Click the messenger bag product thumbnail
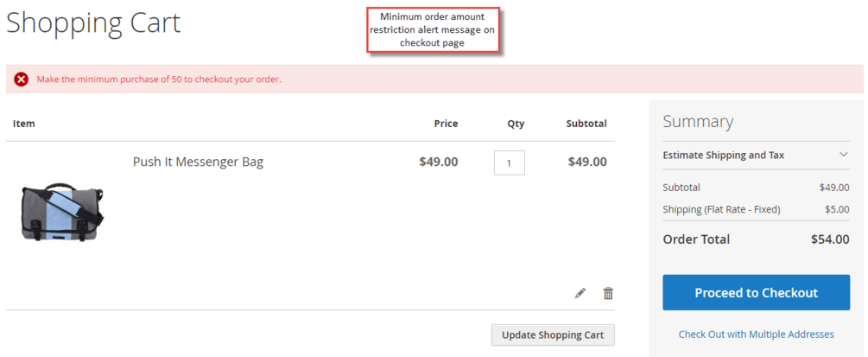868x357 pixels. 62,212
